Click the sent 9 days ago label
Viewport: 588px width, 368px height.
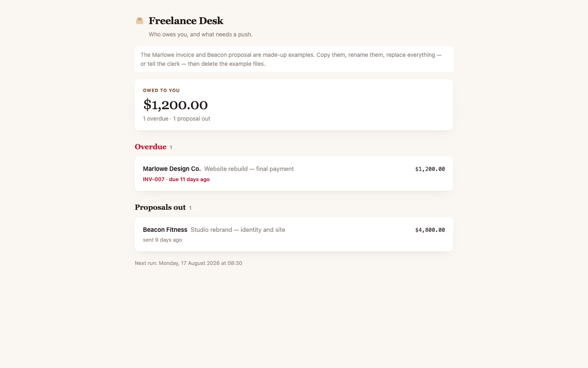163,240
